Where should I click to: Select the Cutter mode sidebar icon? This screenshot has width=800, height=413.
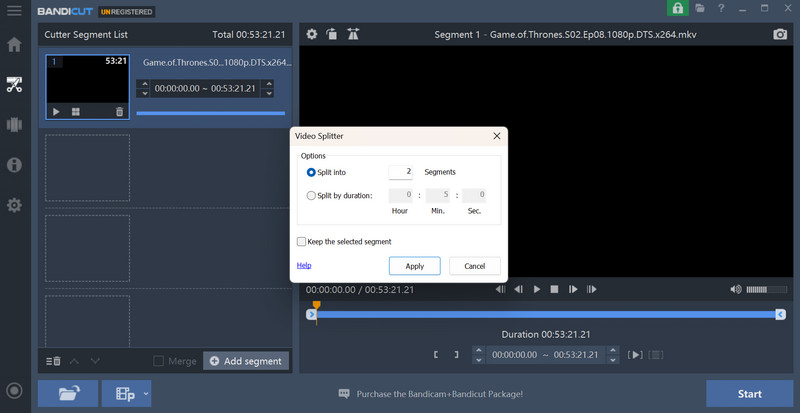click(14, 84)
